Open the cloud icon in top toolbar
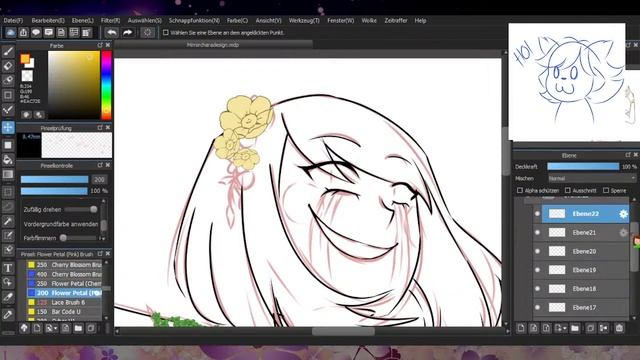This screenshot has height=360, width=640. pos(11,33)
